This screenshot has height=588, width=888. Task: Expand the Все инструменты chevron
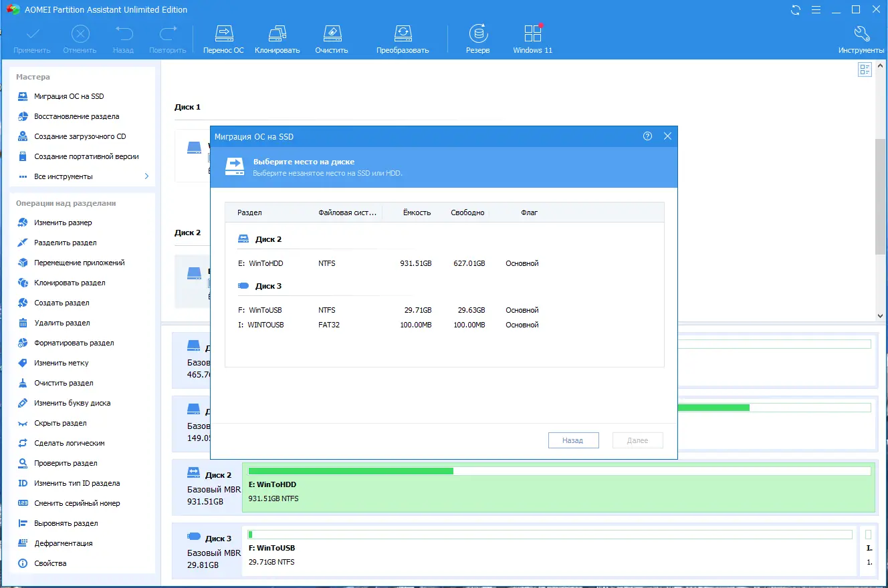pyautogui.click(x=146, y=176)
